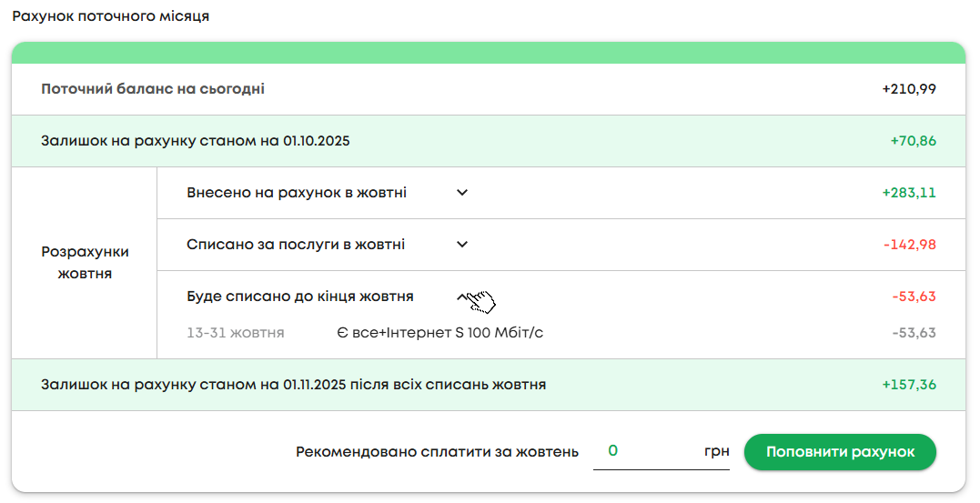Viewport: 980px width, 503px height.
Task: Click the deposited amount +283,11
Action: click(x=909, y=193)
